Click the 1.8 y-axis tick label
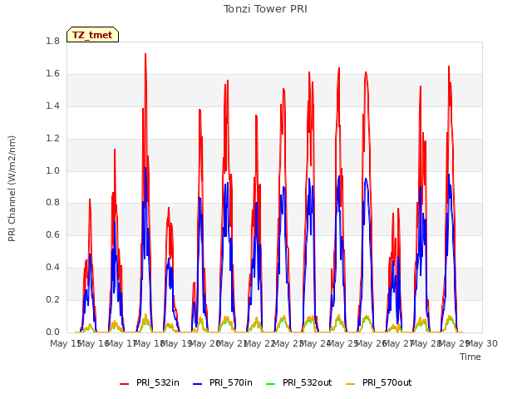This screenshot has width=532, height=399. tap(52, 41)
